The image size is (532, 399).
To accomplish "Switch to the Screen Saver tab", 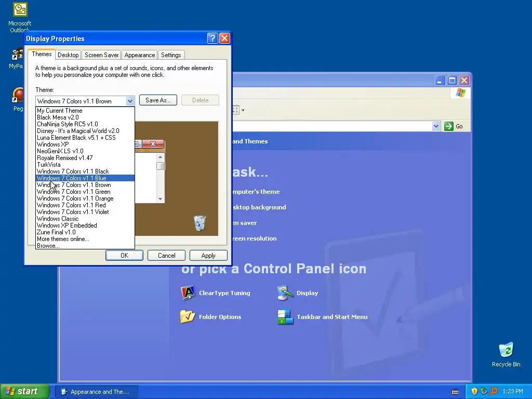I will (x=101, y=55).
